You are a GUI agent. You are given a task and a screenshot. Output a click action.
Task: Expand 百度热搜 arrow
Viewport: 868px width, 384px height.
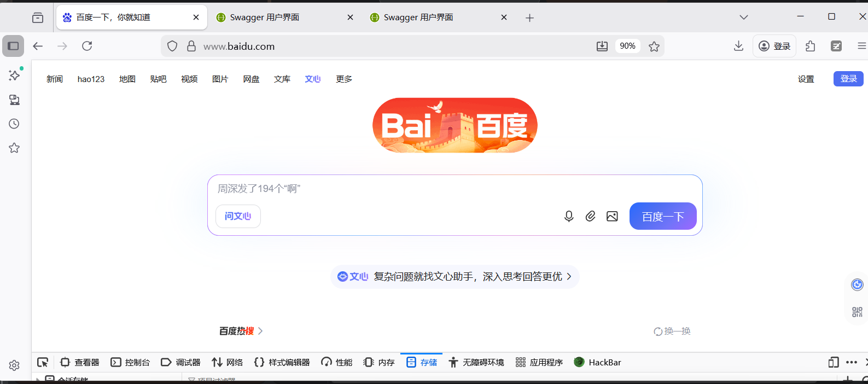pyautogui.click(x=260, y=331)
